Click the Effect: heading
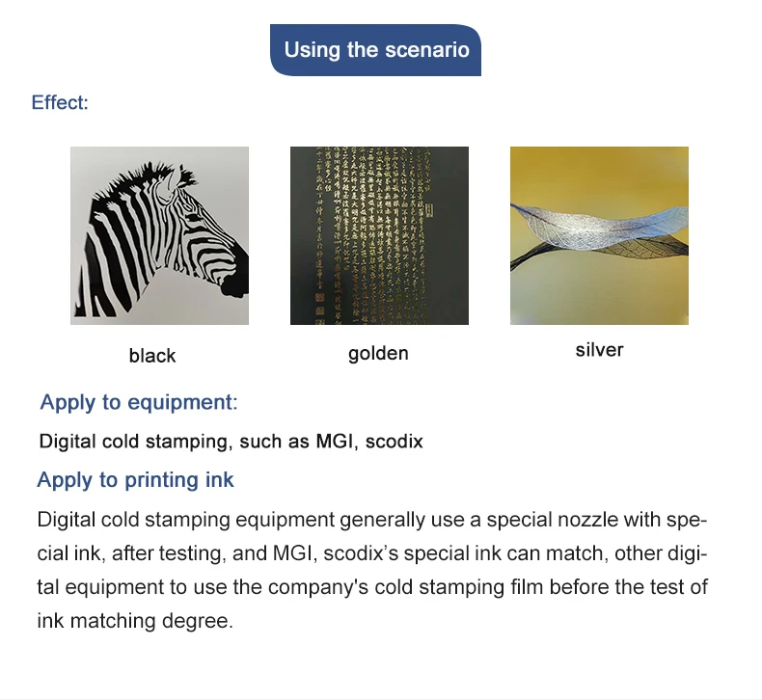The height and width of the screenshot is (700, 762). pos(60,102)
